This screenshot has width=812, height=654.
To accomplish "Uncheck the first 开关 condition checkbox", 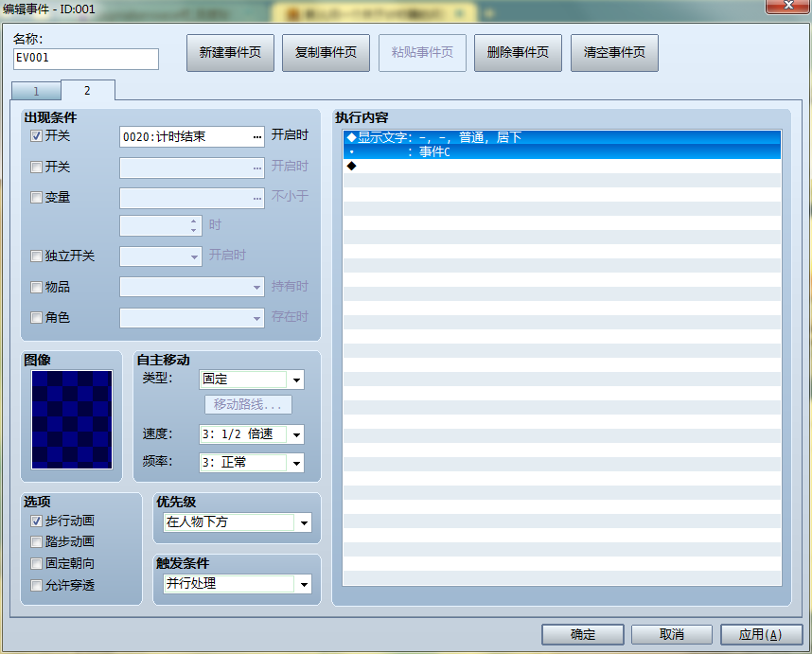I will [36, 136].
